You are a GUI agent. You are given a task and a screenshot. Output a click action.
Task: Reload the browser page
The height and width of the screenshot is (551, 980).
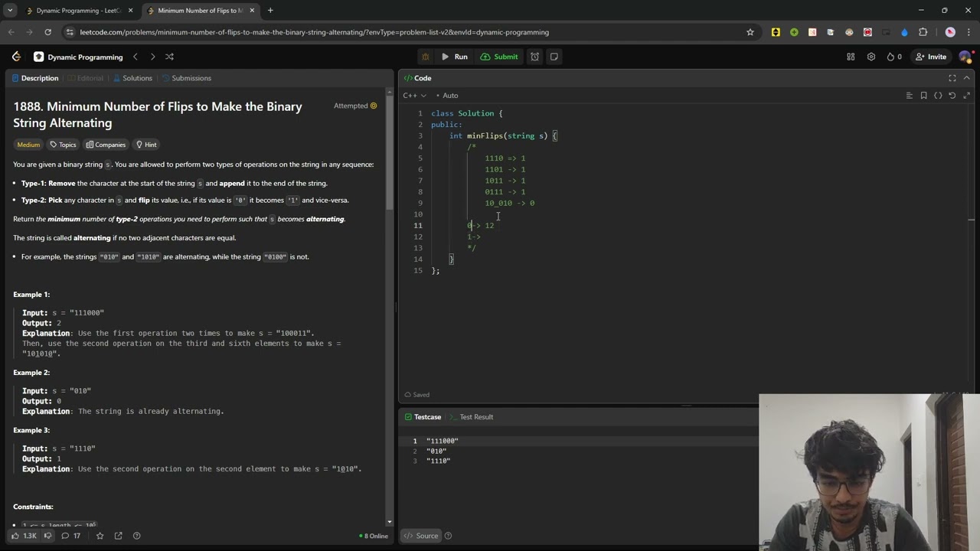click(x=47, y=32)
